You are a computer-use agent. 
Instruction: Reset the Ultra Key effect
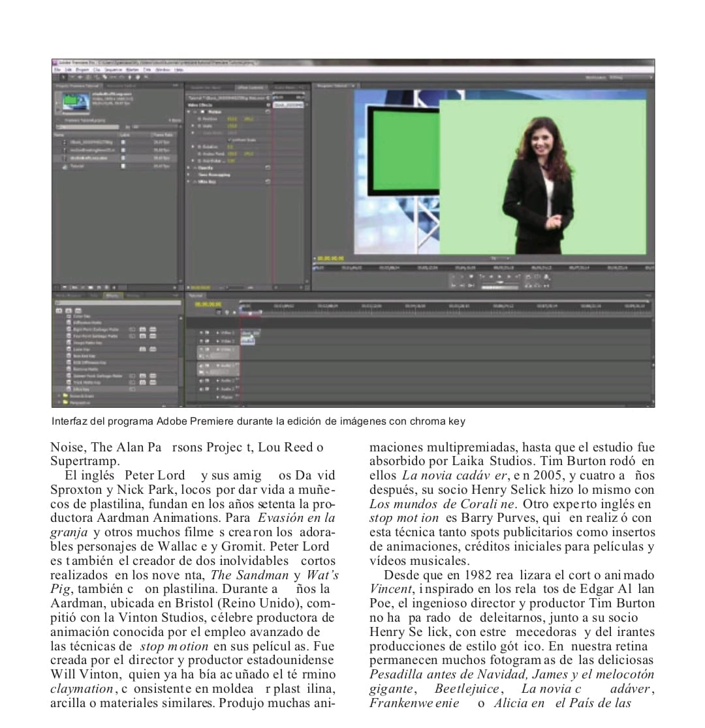[x=268, y=181]
